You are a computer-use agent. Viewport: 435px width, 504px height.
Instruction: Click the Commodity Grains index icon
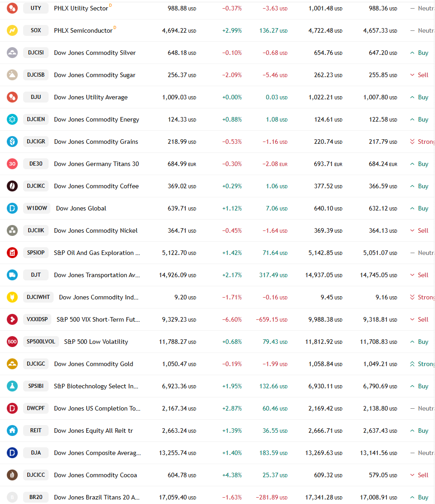[12, 142]
